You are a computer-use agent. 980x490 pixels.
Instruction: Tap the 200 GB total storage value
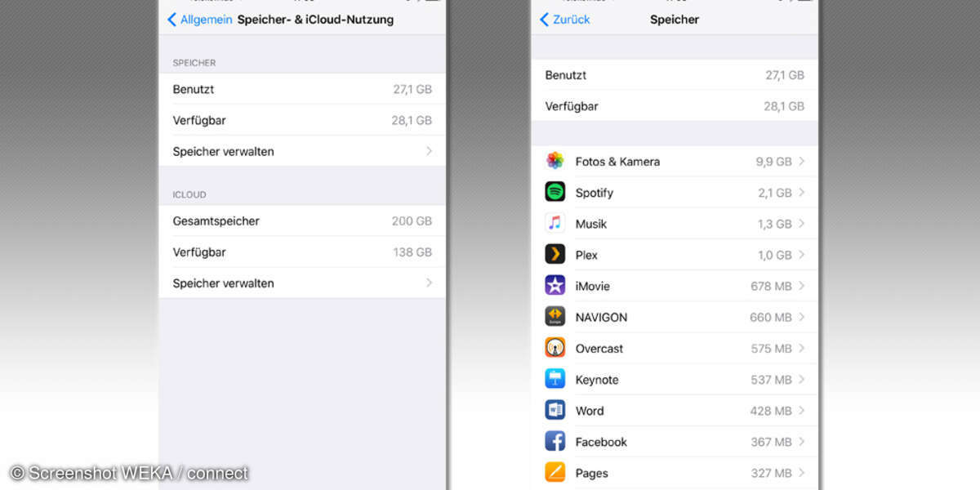tap(412, 220)
